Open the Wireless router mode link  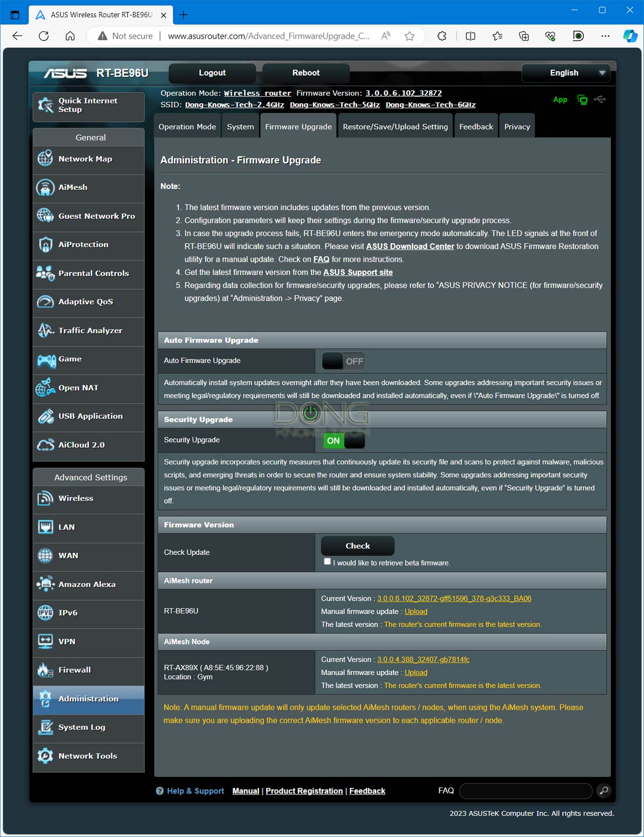[258, 93]
